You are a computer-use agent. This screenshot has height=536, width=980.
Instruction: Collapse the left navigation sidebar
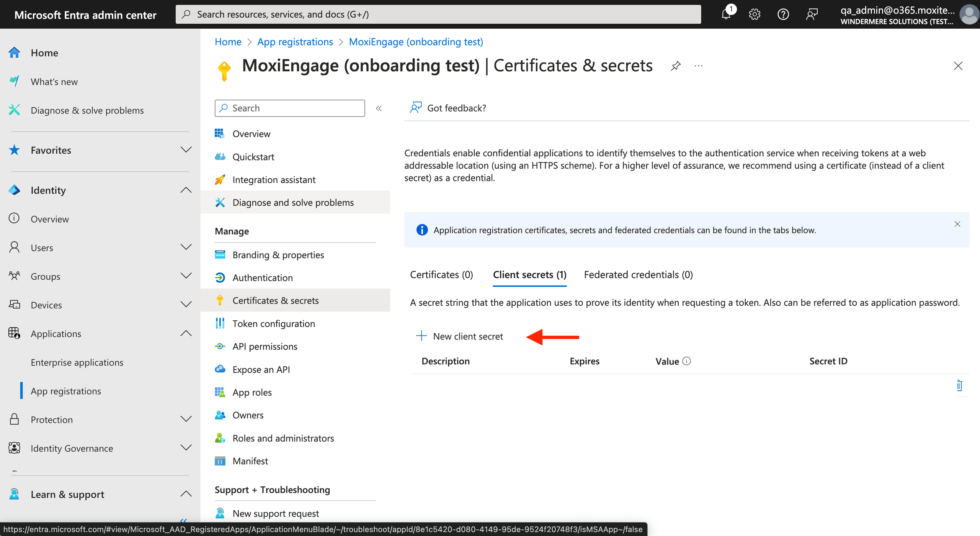click(183, 520)
